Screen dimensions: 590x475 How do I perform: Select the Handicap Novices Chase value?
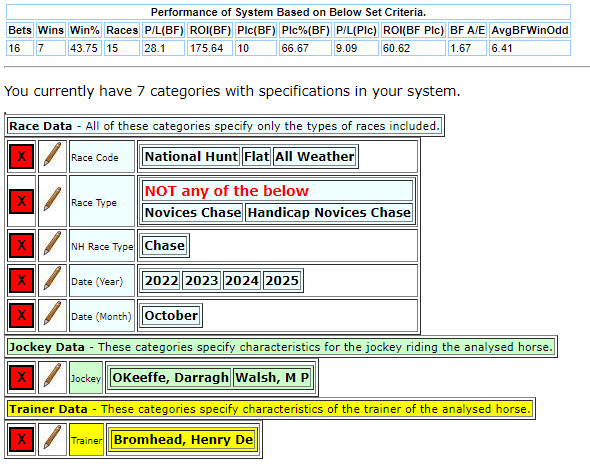(x=329, y=213)
